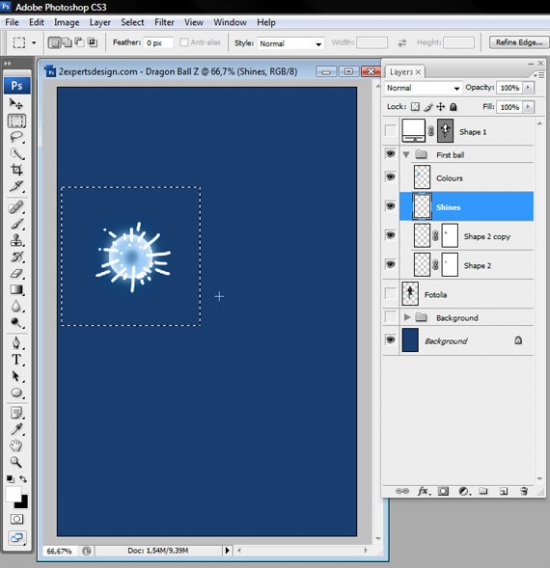Select the Brush tool
This screenshot has width=550, height=568.
[x=16, y=224]
